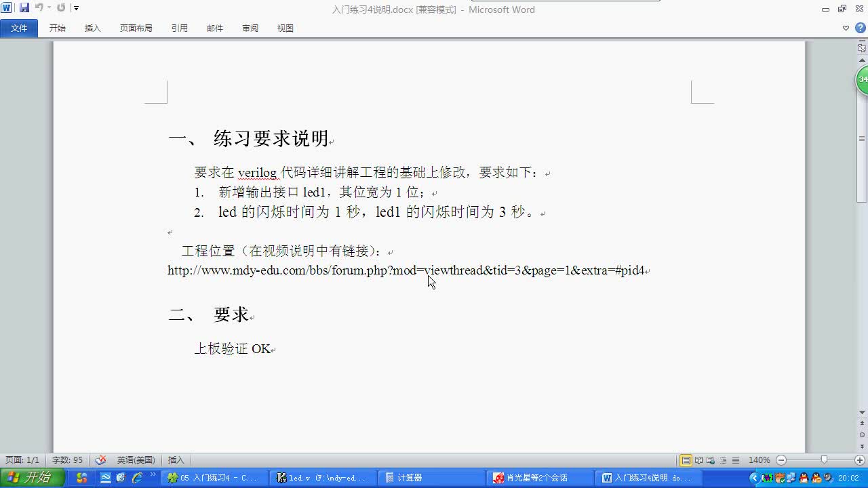Viewport: 868px width, 488px height.
Task: Switch to led.v editor taskbar window
Action: [x=322, y=478]
